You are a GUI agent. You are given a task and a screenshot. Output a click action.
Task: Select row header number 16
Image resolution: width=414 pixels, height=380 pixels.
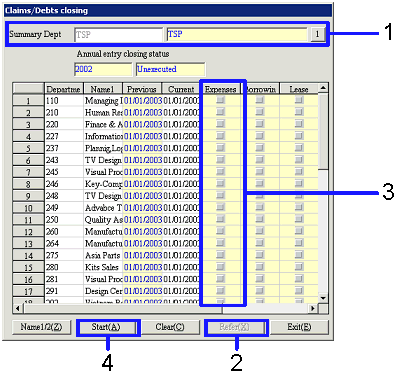[x=28, y=279]
